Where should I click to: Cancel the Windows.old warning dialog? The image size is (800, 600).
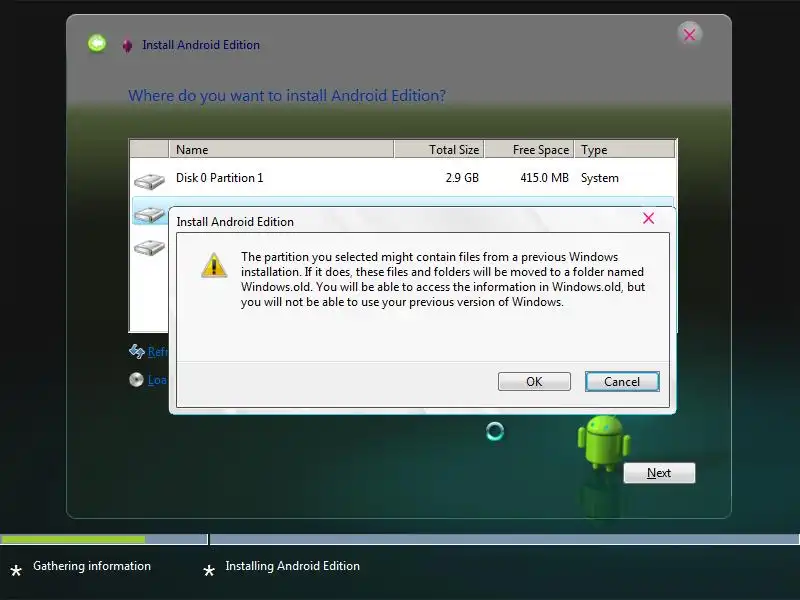coord(622,382)
